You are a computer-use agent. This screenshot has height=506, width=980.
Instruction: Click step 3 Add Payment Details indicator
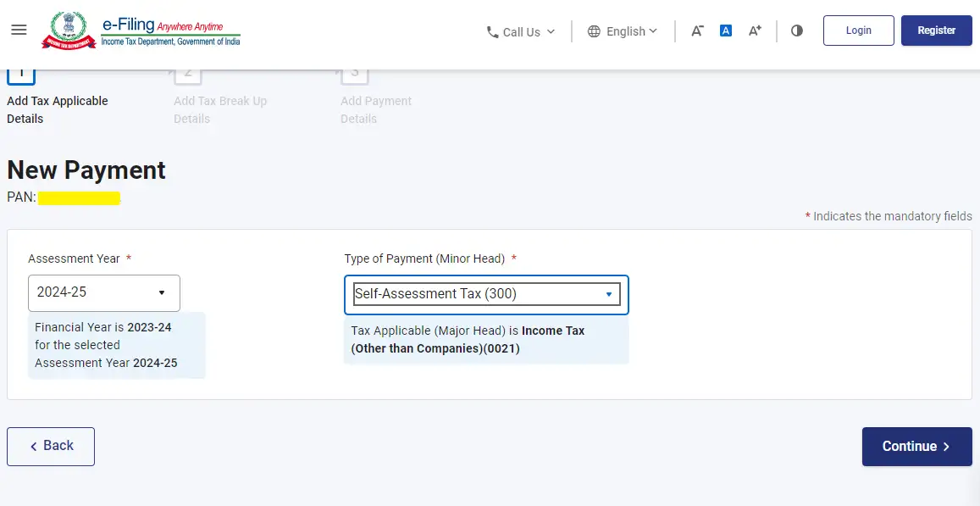[x=354, y=72]
